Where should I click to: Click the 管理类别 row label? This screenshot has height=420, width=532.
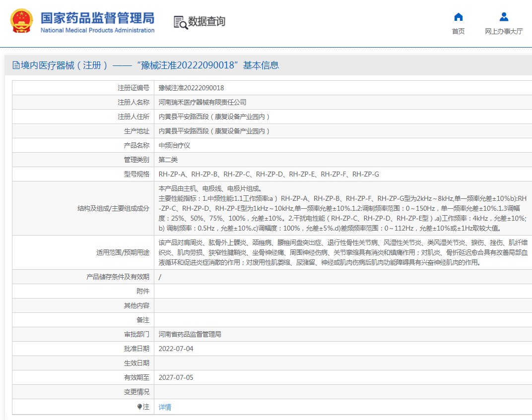tap(136, 160)
